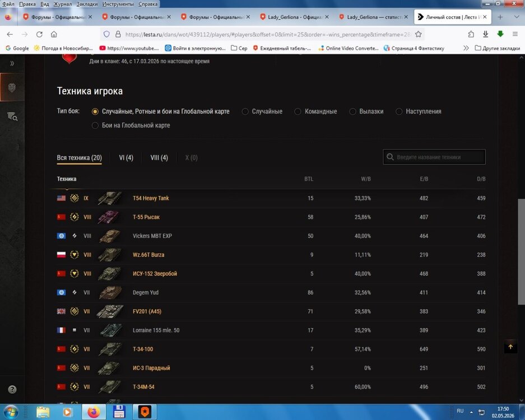Click the Polish flag in Wz.66T row

click(61, 255)
